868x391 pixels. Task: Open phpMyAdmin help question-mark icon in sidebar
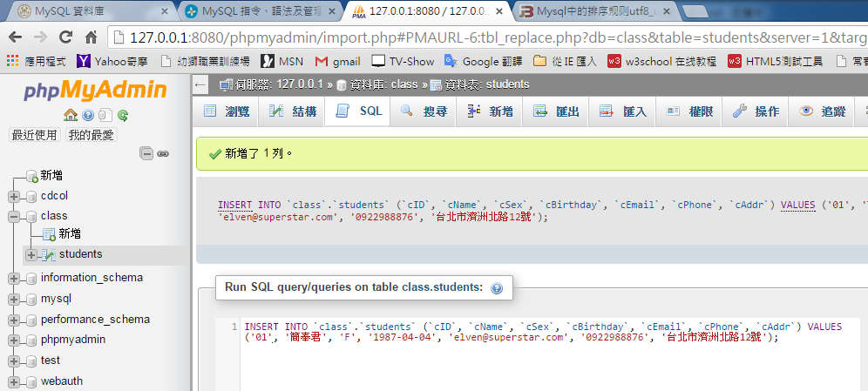pos(88,115)
